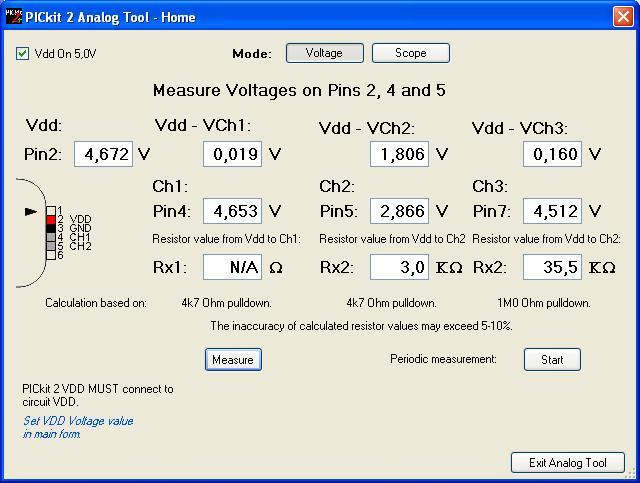Click 'Calculation based on:' text
The width and height of the screenshot is (640, 483).
pos(96,303)
